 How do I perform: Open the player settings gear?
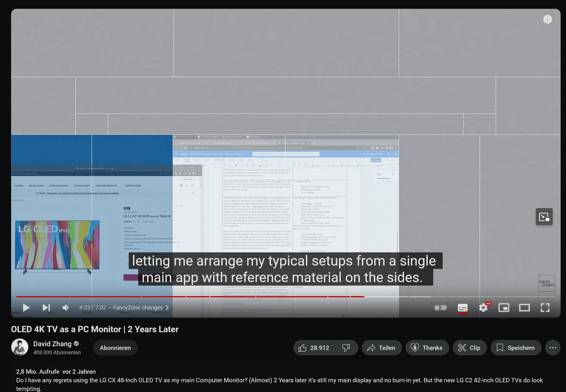483,308
